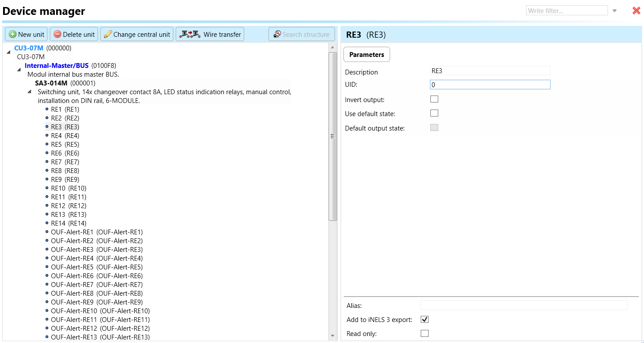Click the New unit button
Viewport: 644px width, 343px height.
27,34
